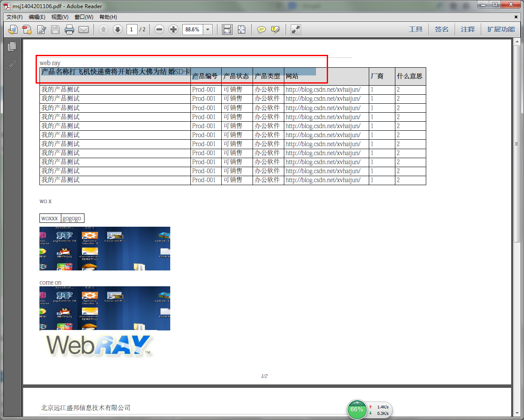524x420 pixels.
Task: Click the read mode fullscreen icon
Action: [295, 30]
